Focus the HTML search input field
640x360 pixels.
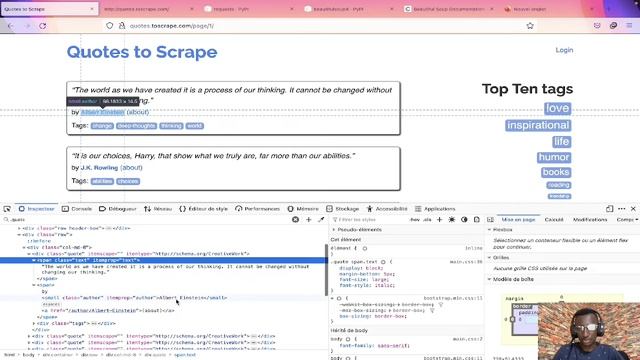click(x=147, y=220)
